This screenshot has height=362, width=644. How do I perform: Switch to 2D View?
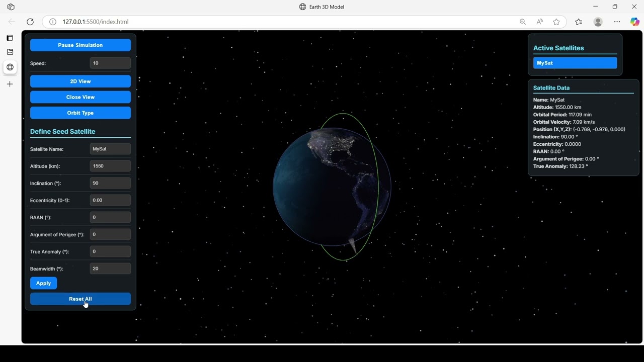80,81
